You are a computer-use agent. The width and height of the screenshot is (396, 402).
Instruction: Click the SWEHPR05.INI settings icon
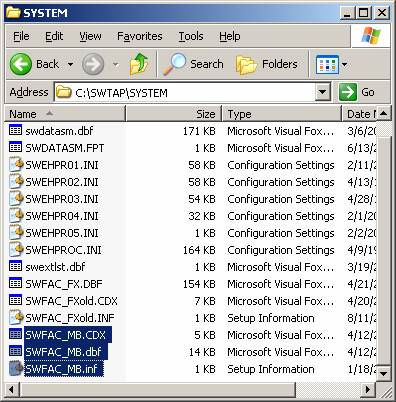[16, 233]
